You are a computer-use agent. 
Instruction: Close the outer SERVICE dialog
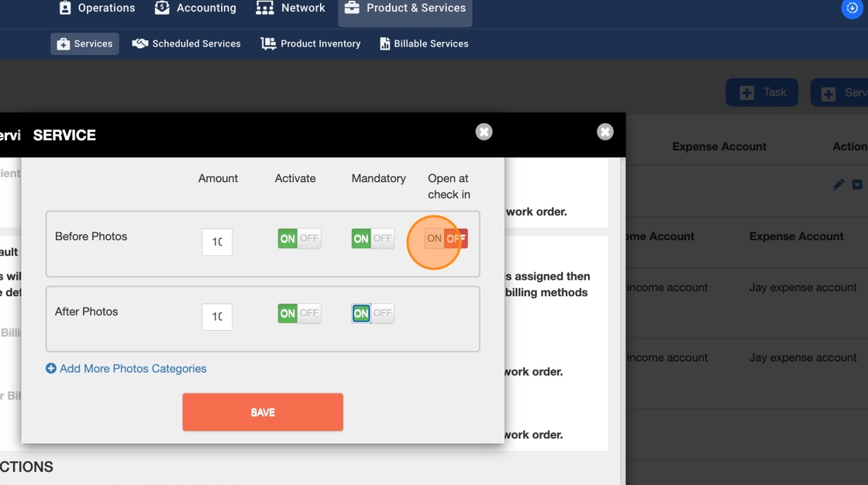[x=605, y=132]
